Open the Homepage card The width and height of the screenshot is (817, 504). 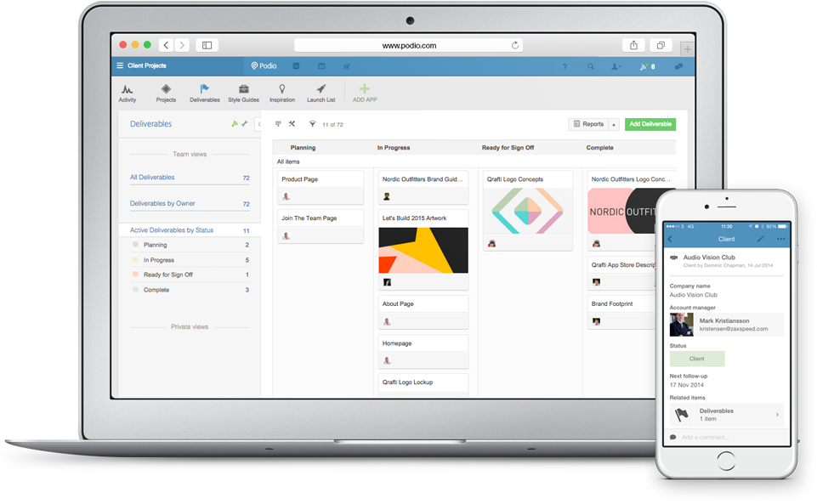pos(423,352)
